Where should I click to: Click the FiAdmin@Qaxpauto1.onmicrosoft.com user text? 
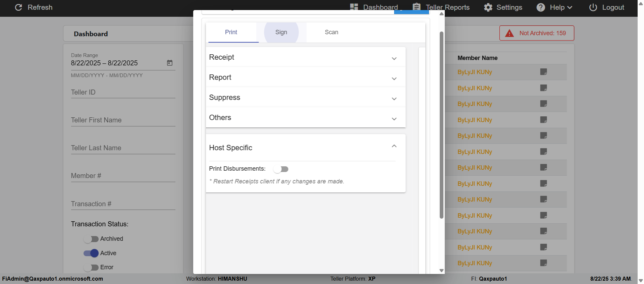(53, 279)
